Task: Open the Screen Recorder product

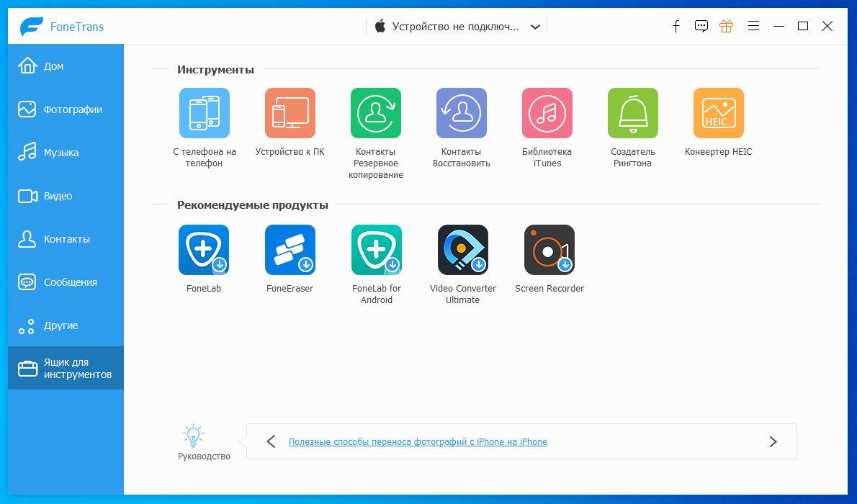Action: tap(549, 250)
